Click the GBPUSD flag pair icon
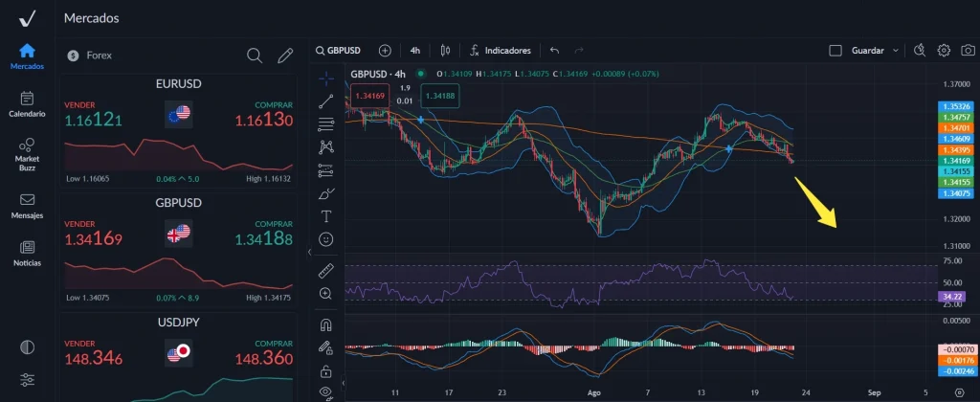This screenshot has height=402, width=980. click(179, 234)
